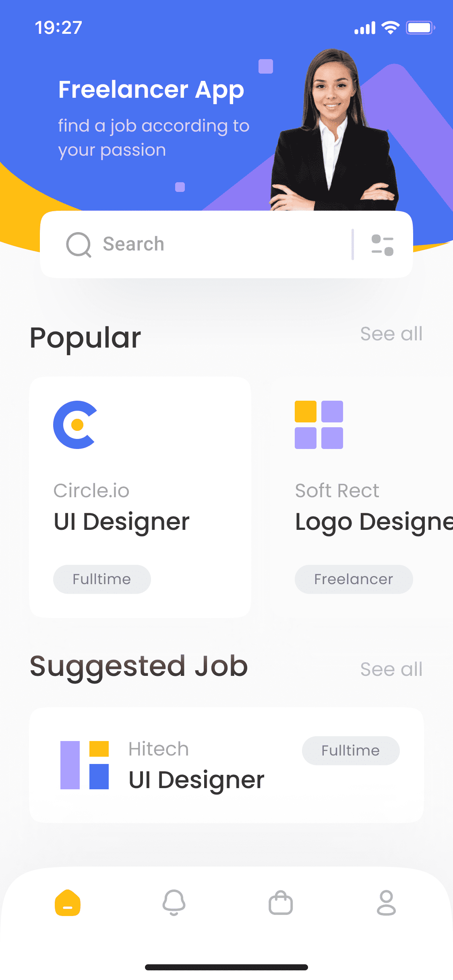Go to Home tab icon
The width and height of the screenshot is (453, 980).
point(68,903)
